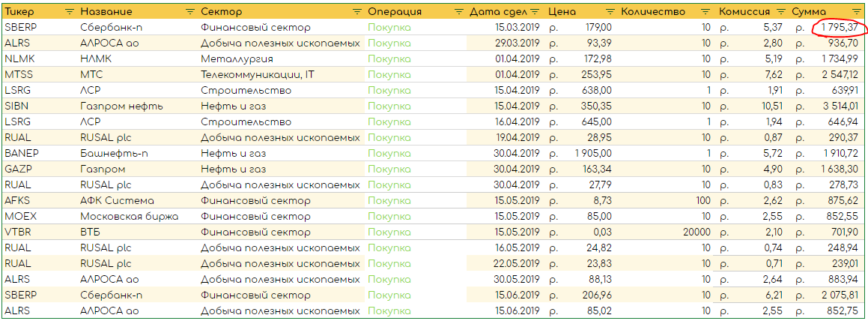The width and height of the screenshot is (868, 324).
Task: Select the Телекоммуникации, IT sector cell
Action: click(x=282, y=74)
